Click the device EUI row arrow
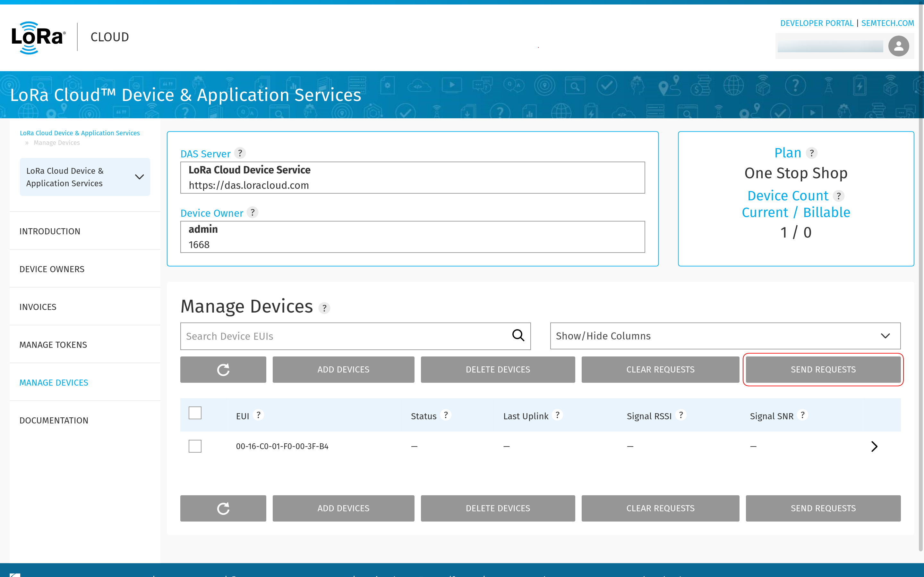Screen dimensions: 924x577 [875, 446]
